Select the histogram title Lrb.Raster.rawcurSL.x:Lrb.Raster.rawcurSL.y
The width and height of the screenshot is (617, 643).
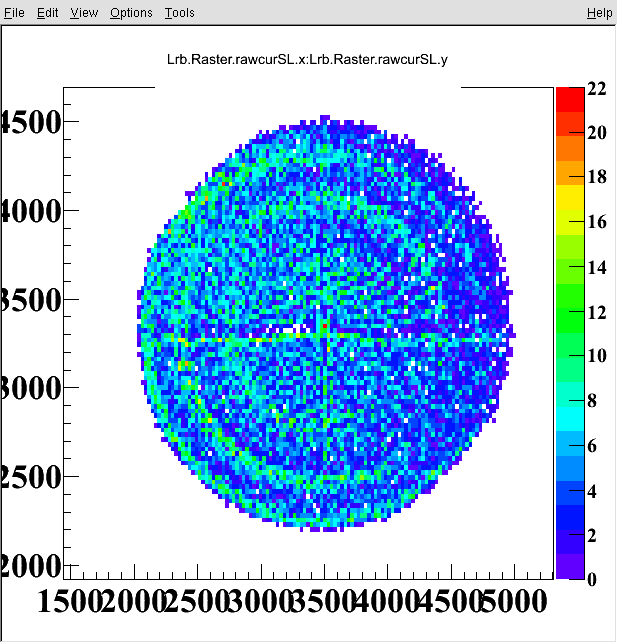pos(307,59)
